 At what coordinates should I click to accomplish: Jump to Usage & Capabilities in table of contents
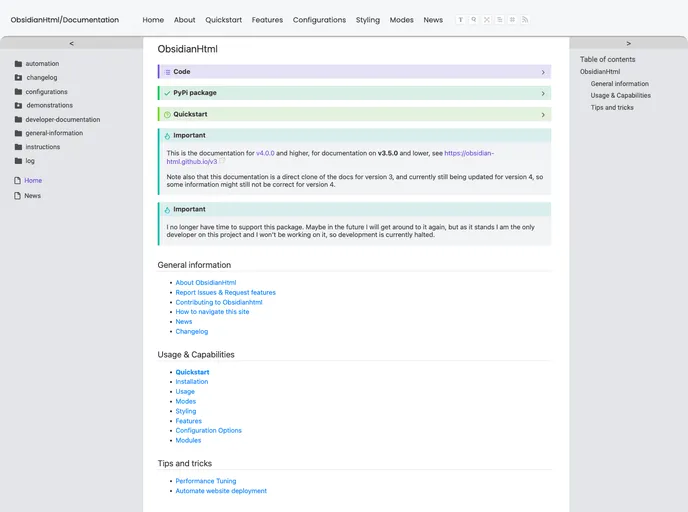click(620, 96)
